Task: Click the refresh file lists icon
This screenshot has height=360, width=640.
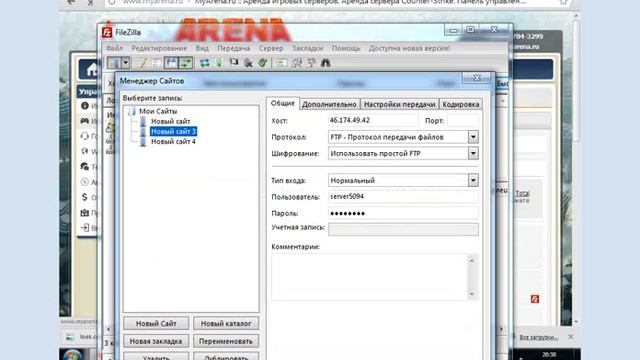Action: 204,63
